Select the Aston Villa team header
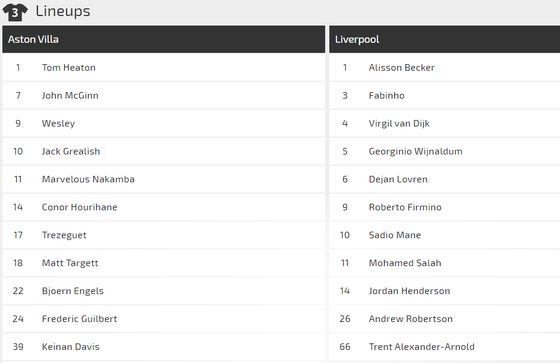The image size is (560, 363). coord(164,39)
